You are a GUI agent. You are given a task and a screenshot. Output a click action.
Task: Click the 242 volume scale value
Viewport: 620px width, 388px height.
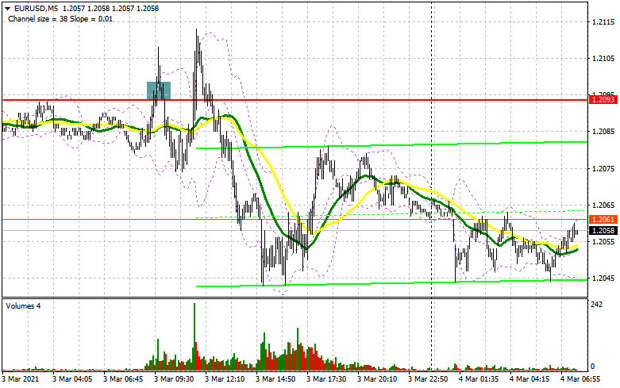click(x=597, y=305)
